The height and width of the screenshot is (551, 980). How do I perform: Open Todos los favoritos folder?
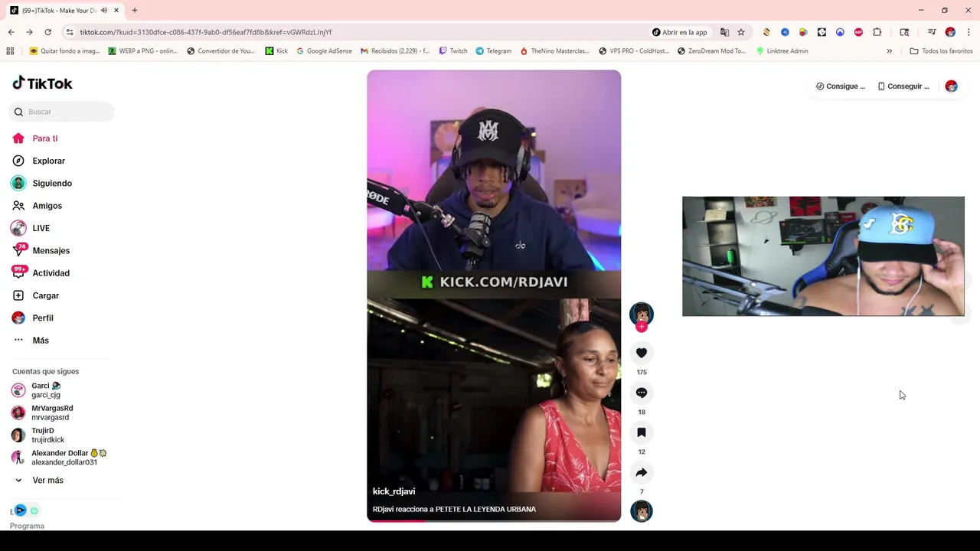pos(941,51)
